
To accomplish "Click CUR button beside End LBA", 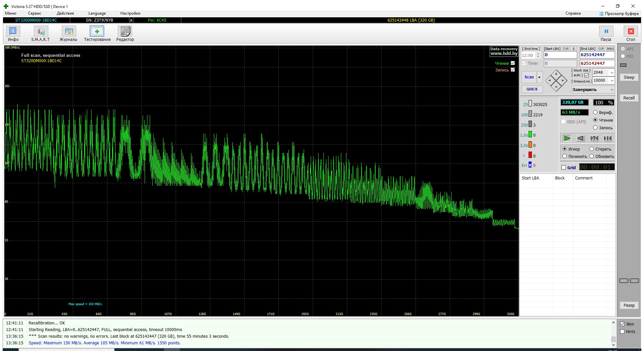I will (x=601, y=49).
